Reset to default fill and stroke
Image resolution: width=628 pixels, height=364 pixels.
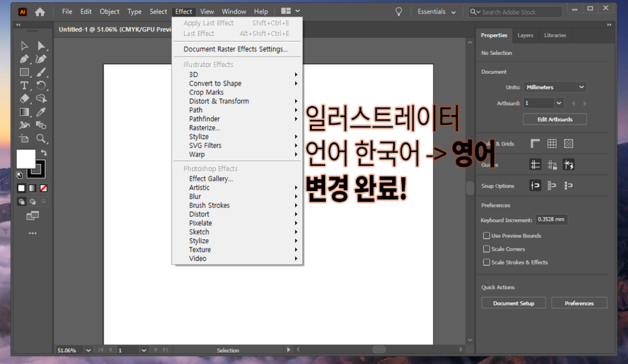[x=20, y=174]
